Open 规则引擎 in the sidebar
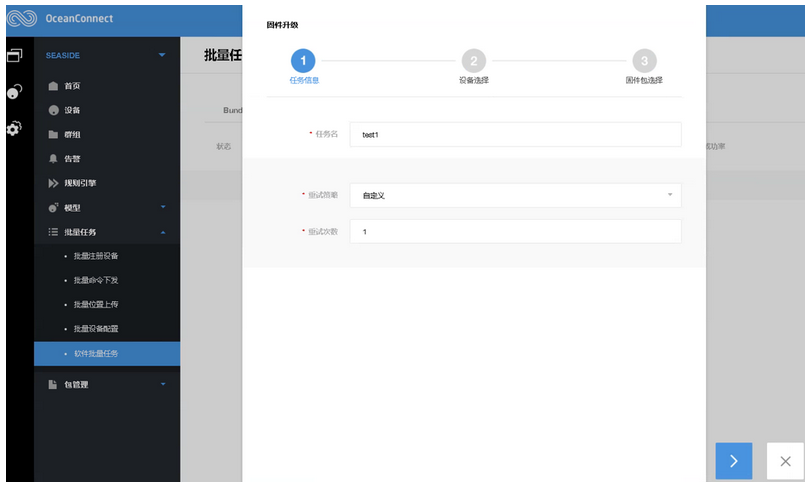The image size is (805, 486). pos(80,183)
